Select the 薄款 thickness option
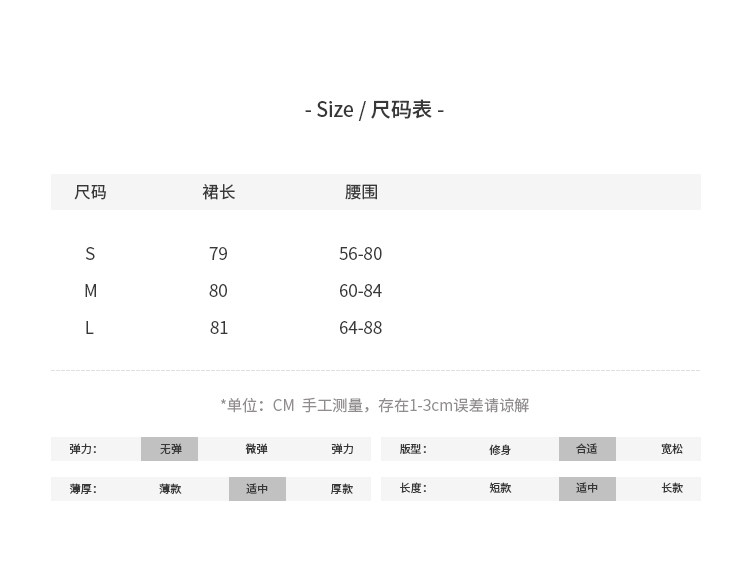This screenshot has width=750, height=567. point(170,489)
